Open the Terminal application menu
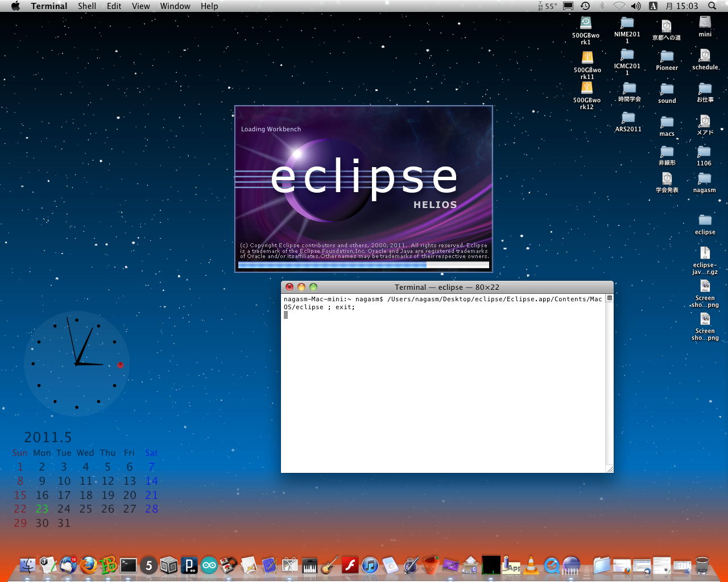 tap(49, 6)
